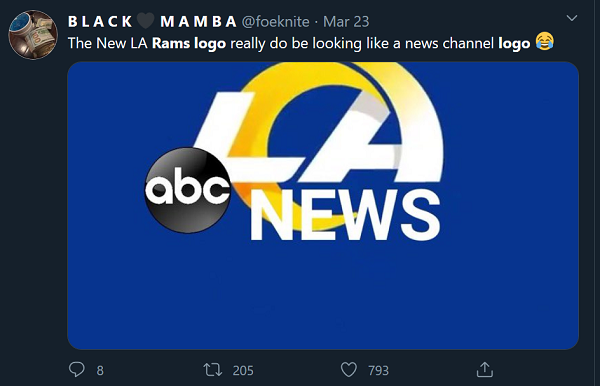Click the reply count showing 8
This screenshot has height=386, width=600.
click(100, 370)
